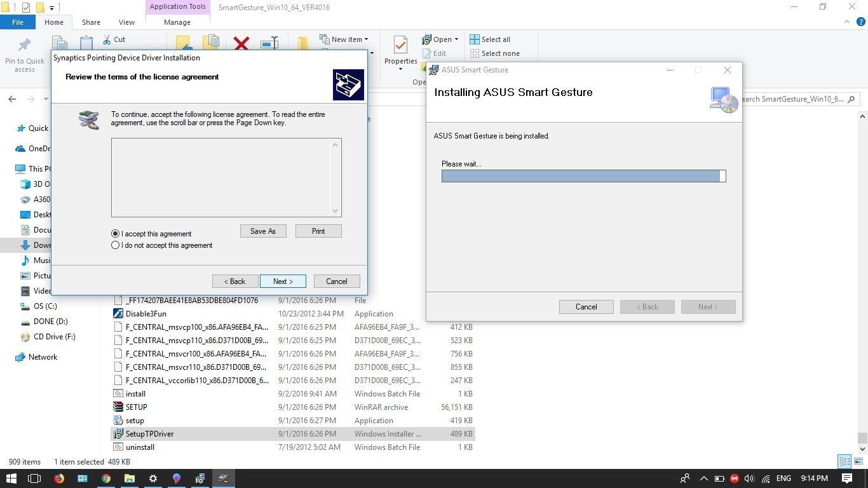Click the Edit icon in the ribbon
This screenshot has width=868, height=488.
click(426, 53)
